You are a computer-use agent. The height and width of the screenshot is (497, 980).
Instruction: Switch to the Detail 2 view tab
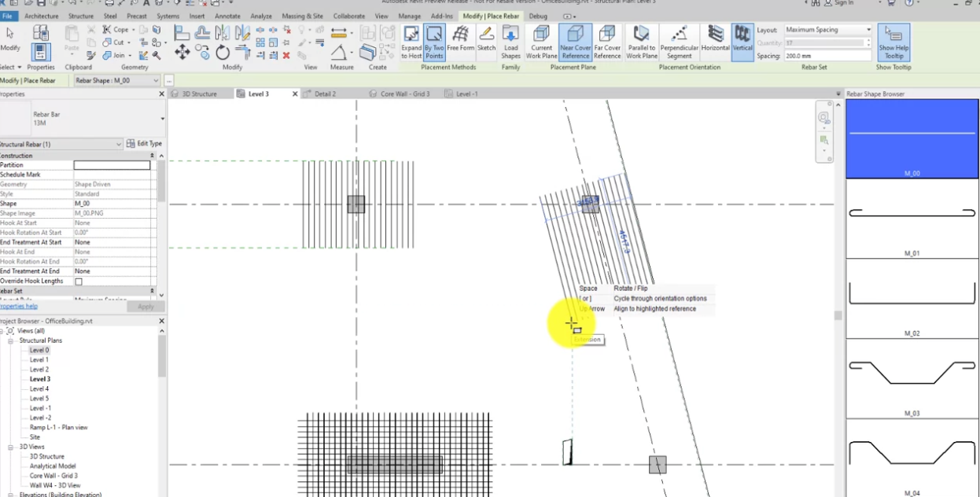pyautogui.click(x=325, y=94)
